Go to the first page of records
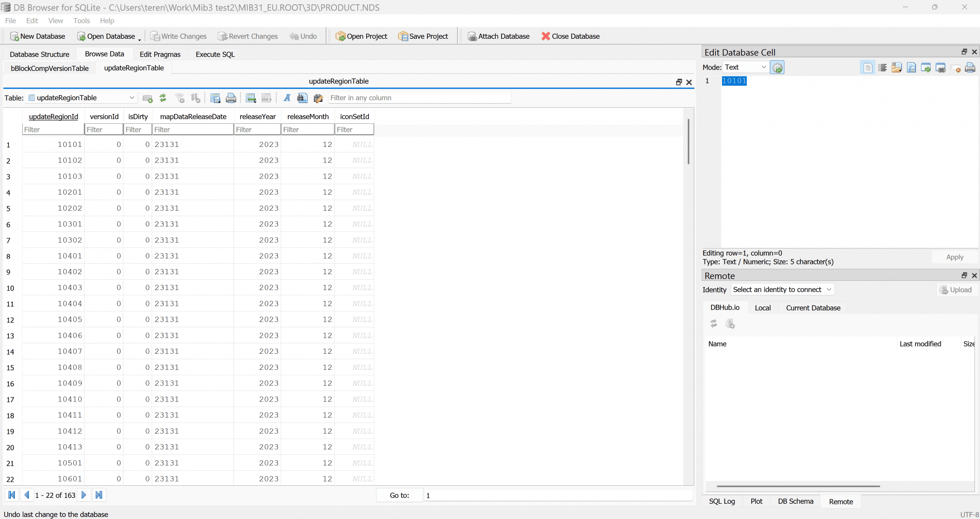The height and width of the screenshot is (519, 980). pyautogui.click(x=12, y=495)
